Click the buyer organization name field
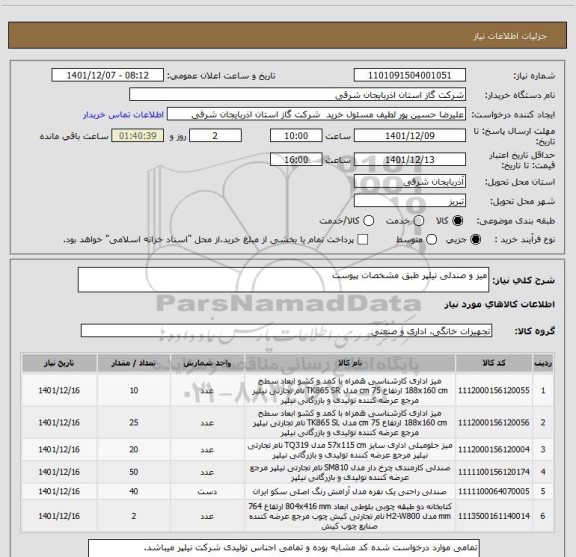 pos(298,95)
